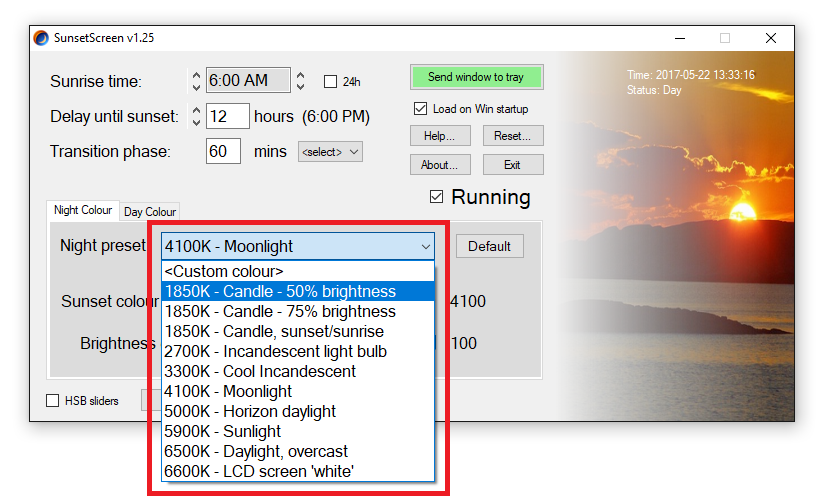Screen dimensions: 824x503
Task: Click the Default preset button
Action: [x=489, y=246]
